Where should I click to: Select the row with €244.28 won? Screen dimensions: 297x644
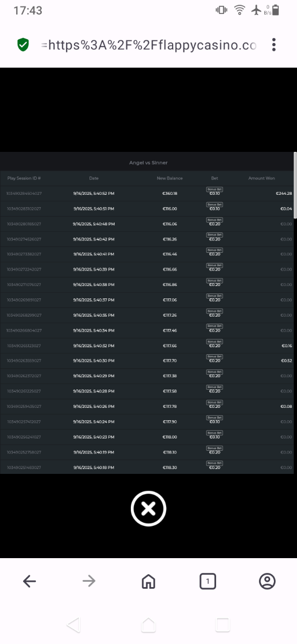click(x=147, y=193)
